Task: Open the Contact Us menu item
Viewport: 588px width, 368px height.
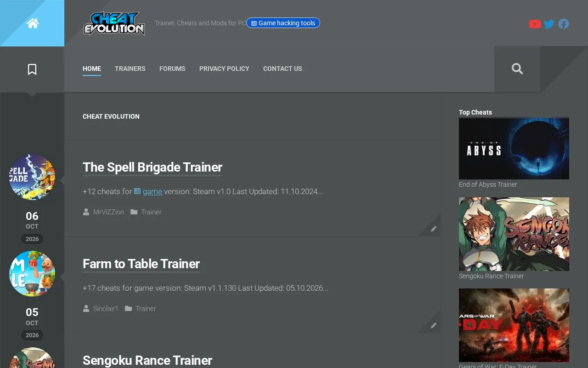Action: tap(283, 69)
